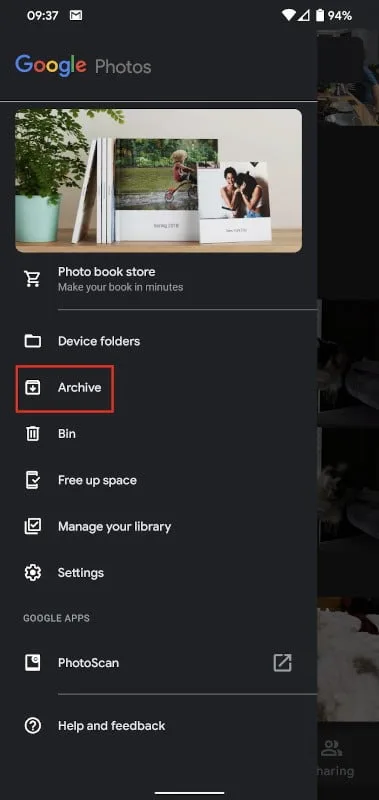Tap the question mark icon for Help

click(x=33, y=726)
